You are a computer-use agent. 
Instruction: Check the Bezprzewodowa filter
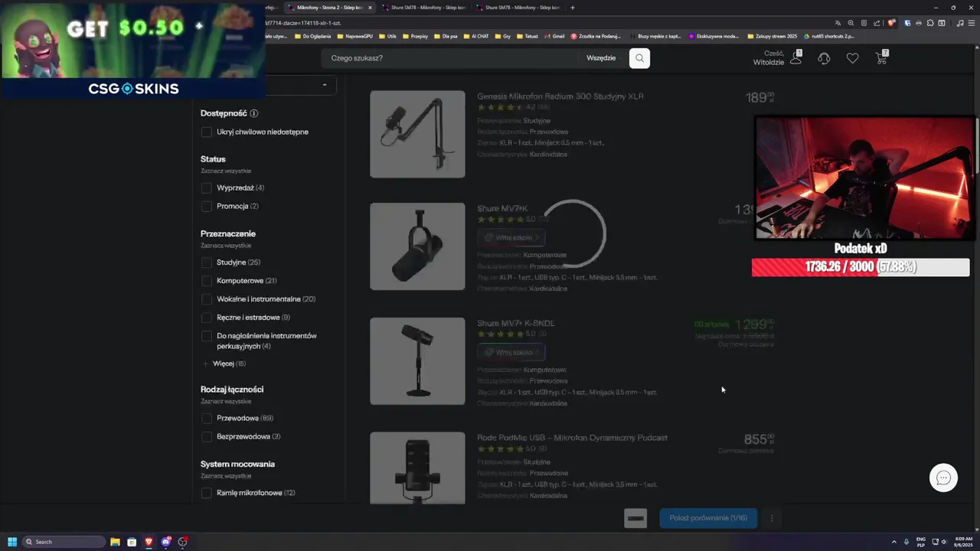coord(206,437)
